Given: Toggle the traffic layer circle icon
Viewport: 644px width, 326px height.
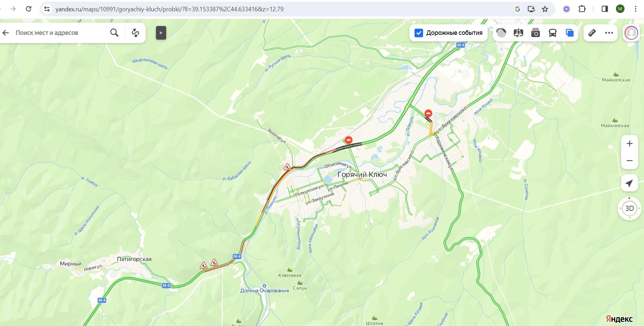Looking at the screenshot, I should [x=501, y=33].
